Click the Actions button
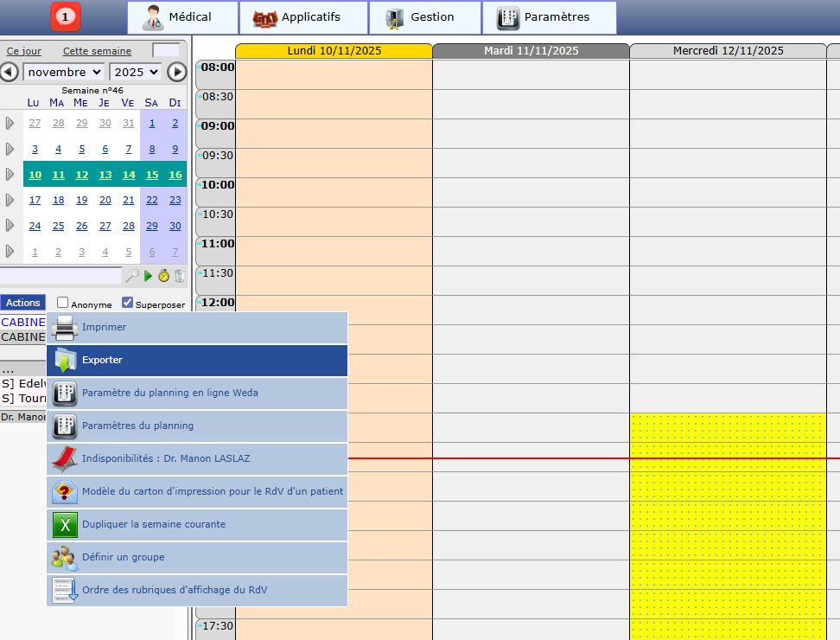 point(23,303)
